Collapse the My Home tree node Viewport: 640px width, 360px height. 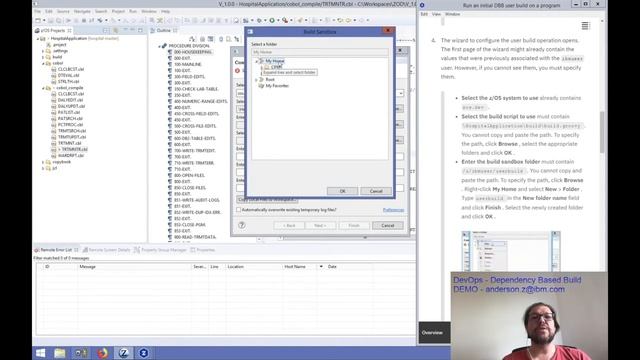click(257, 61)
